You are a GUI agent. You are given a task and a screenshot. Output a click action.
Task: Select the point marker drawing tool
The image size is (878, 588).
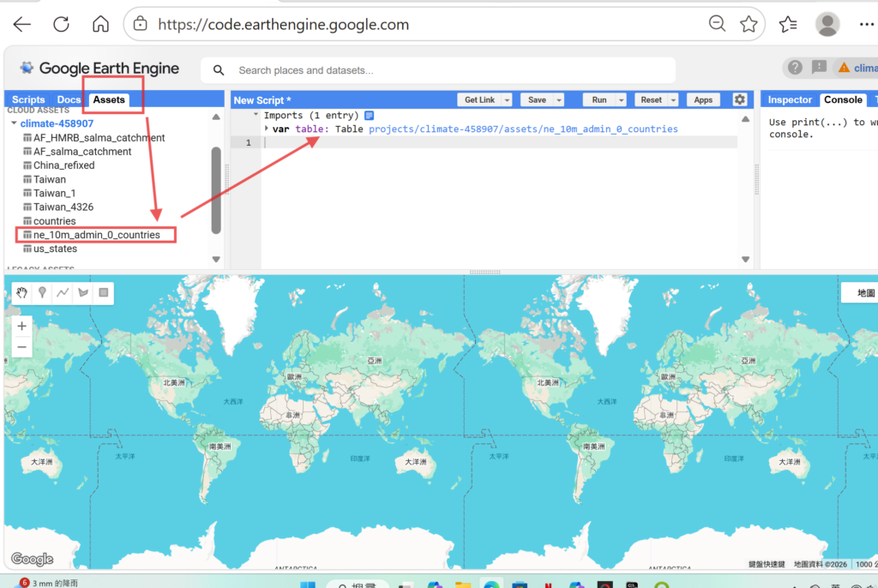42,293
